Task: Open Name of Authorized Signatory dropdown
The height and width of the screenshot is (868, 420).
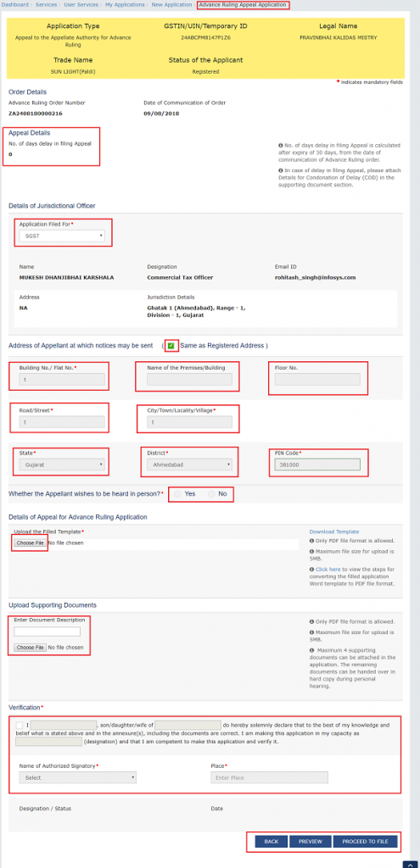Action: pyautogui.click(x=77, y=778)
